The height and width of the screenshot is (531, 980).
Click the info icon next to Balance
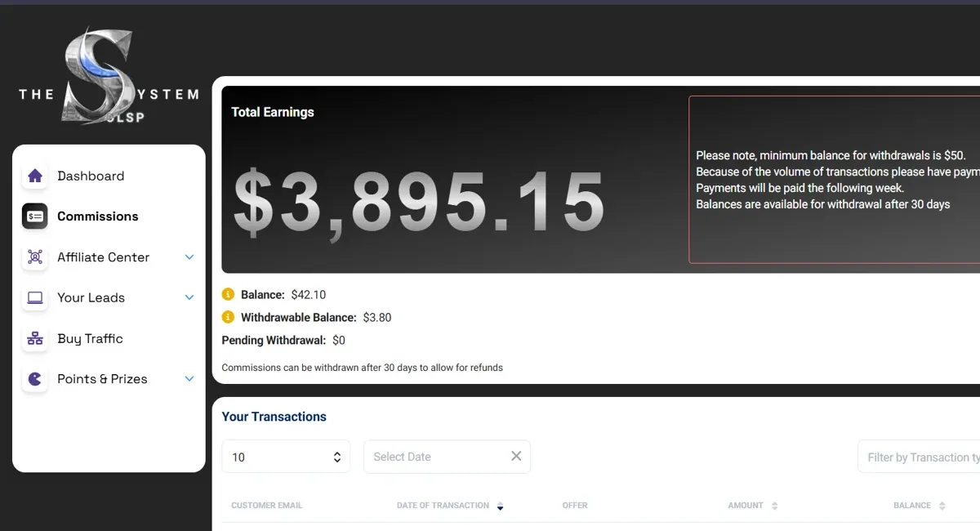point(227,294)
